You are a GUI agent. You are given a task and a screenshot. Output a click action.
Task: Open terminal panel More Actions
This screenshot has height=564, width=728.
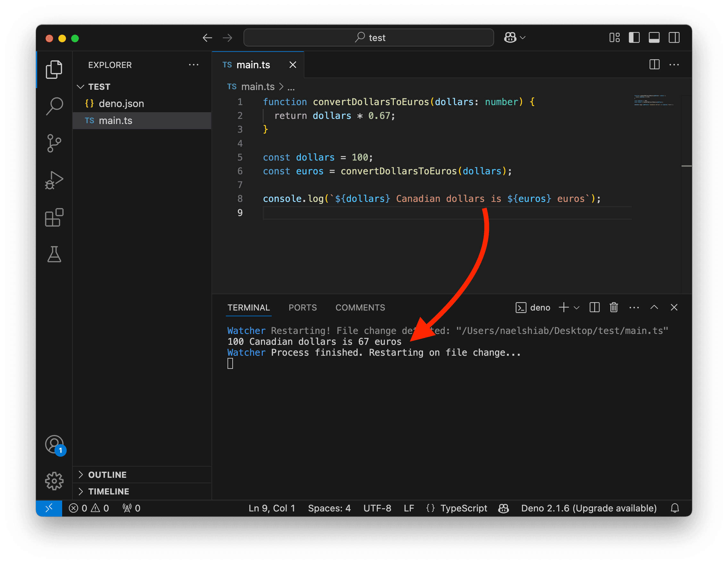[634, 307]
